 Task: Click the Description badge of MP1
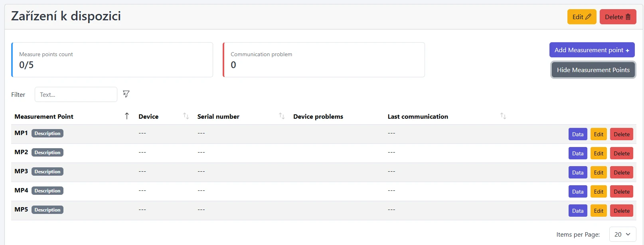pos(47,133)
